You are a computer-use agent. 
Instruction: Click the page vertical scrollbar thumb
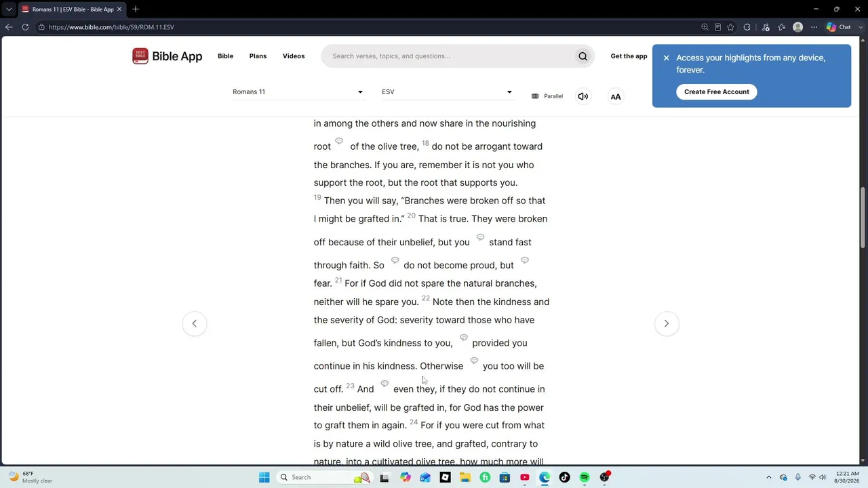point(863,217)
